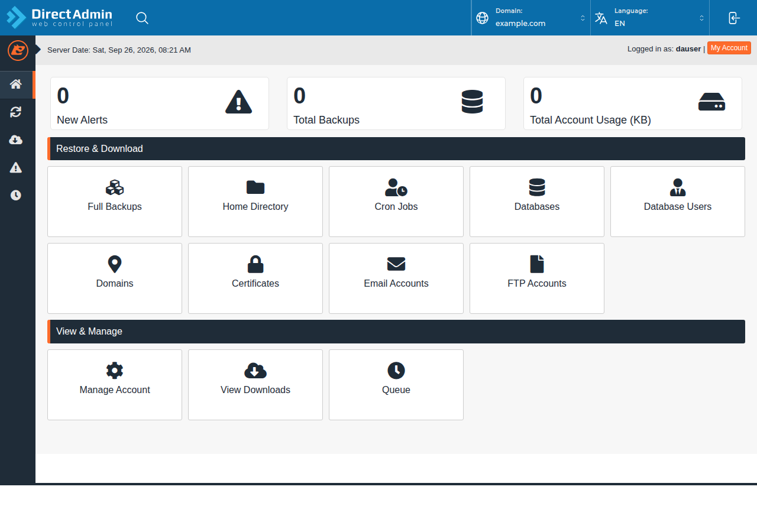Expand the Language selector dropdown
Screen dimensions: 757x532
pyautogui.click(x=649, y=18)
